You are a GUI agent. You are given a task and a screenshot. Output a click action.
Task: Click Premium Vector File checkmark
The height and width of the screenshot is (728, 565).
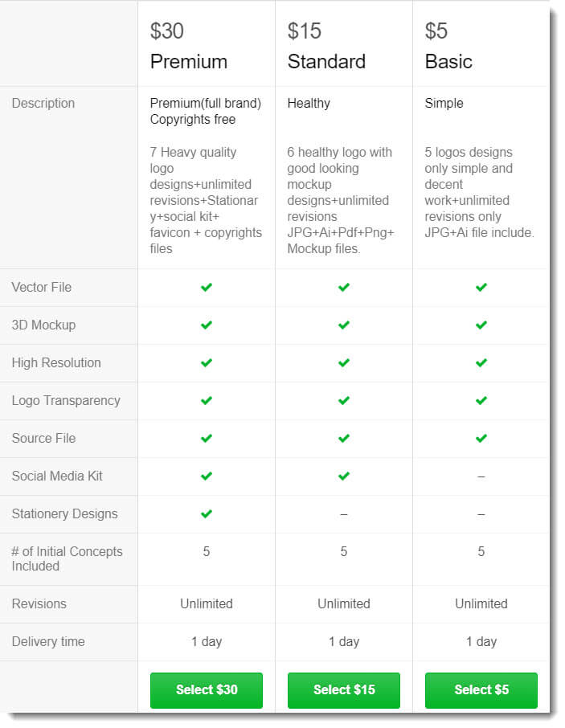click(207, 287)
